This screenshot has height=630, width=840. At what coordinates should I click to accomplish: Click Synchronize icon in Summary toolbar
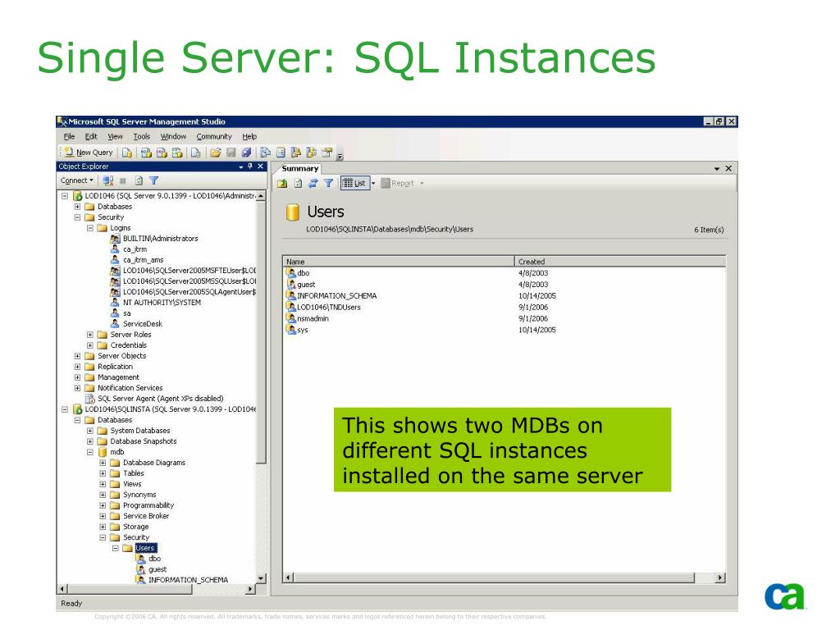click(313, 183)
